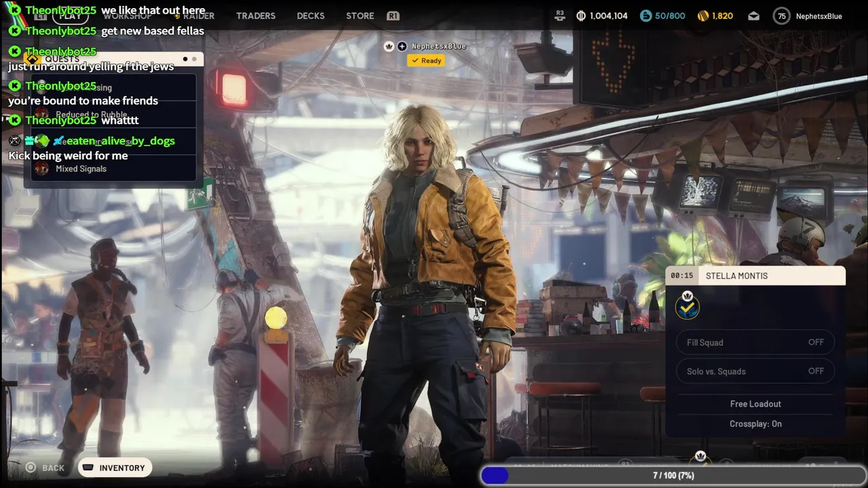
Task: Click the gem badge next to eaten_alive_by_dogs
Action: (43, 141)
